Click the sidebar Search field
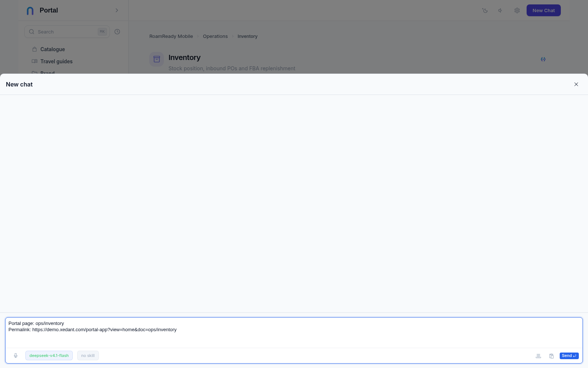This screenshot has height=368, width=588. point(67,32)
